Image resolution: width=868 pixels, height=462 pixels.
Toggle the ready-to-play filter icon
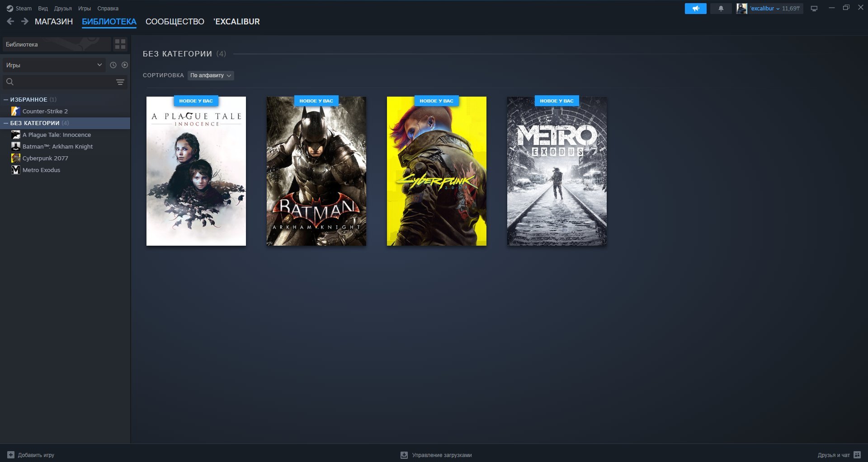125,65
